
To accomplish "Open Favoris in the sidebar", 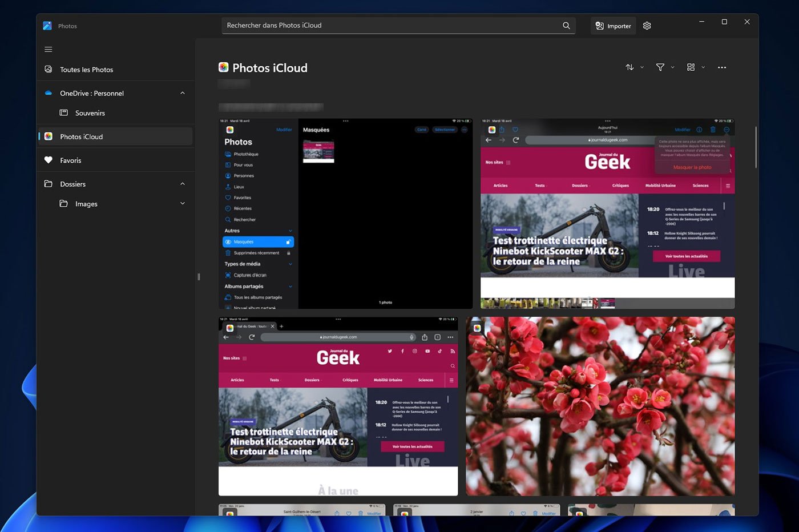I will point(115,160).
